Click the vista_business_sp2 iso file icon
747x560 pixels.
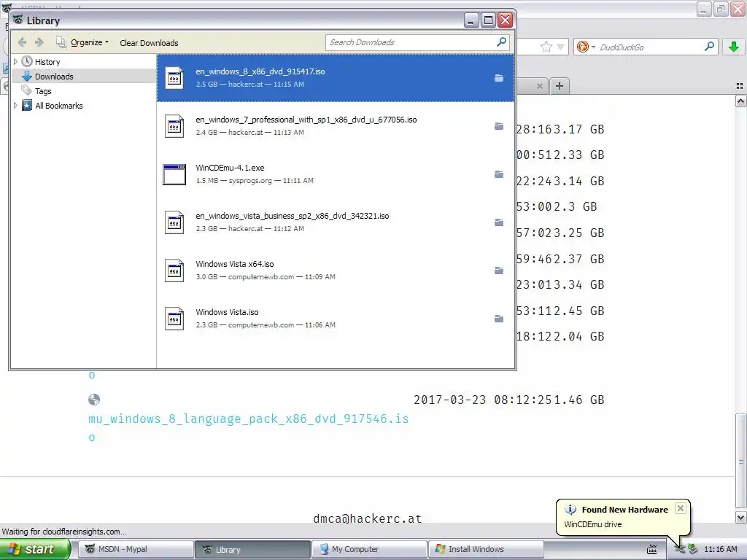point(174,222)
